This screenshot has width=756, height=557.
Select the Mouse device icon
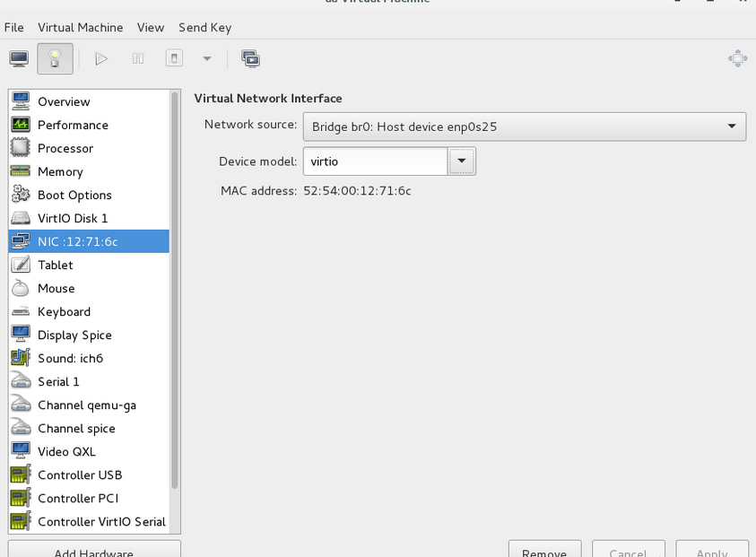pos(21,288)
